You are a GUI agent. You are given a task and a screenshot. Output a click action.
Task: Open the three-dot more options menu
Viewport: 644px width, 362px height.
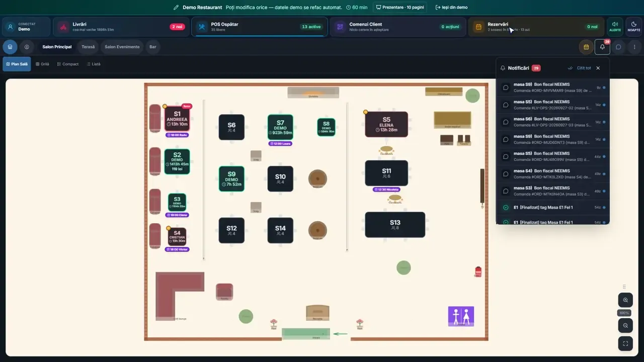634,47
